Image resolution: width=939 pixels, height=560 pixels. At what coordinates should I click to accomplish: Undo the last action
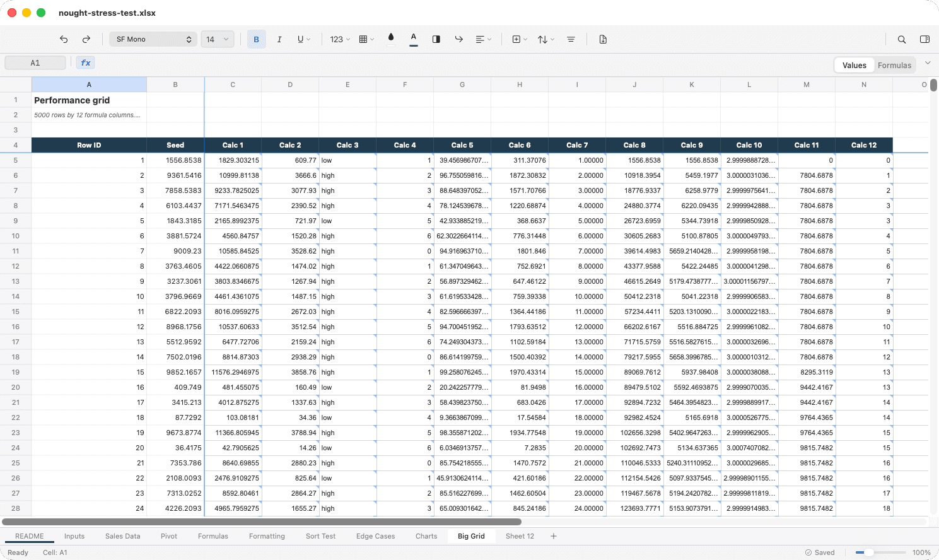tap(64, 39)
